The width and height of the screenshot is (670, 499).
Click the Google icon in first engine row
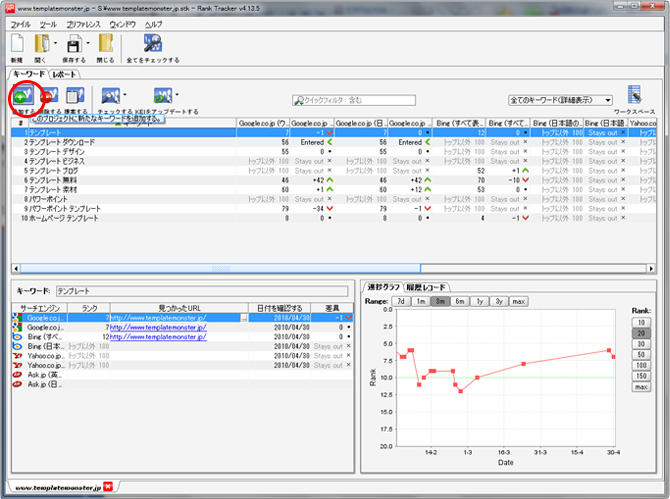click(18, 318)
